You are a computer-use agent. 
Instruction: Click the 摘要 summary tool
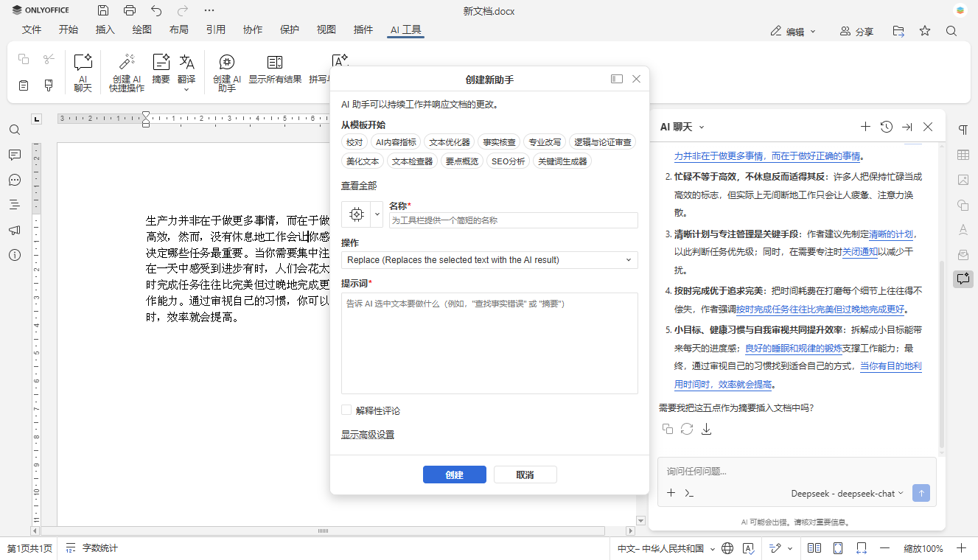161,69
